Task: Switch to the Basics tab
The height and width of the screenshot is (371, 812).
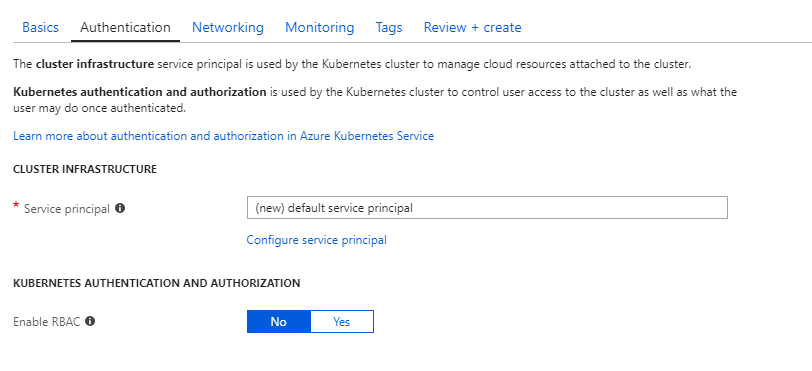Action: click(x=40, y=27)
